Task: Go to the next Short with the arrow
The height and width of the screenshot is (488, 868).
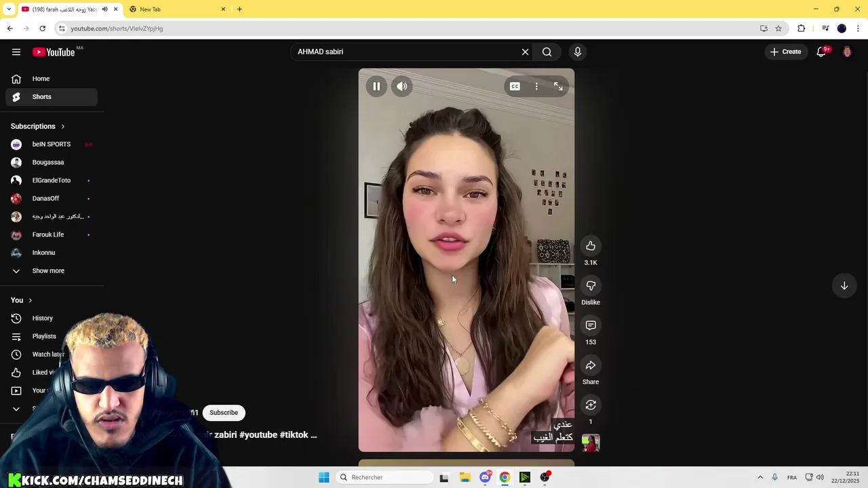Action: pyautogui.click(x=844, y=286)
